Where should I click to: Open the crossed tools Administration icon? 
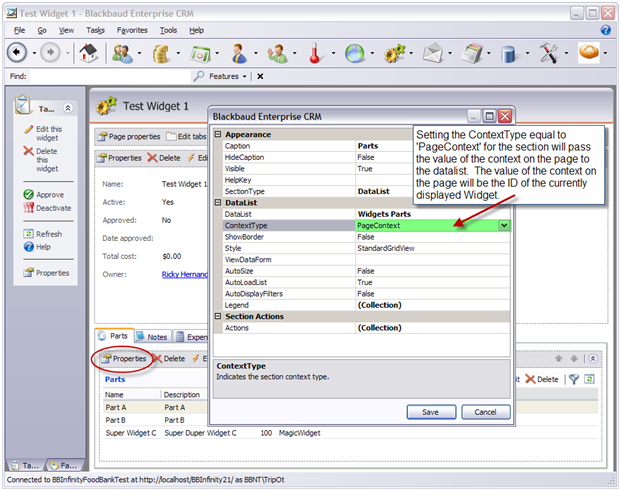[549, 53]
